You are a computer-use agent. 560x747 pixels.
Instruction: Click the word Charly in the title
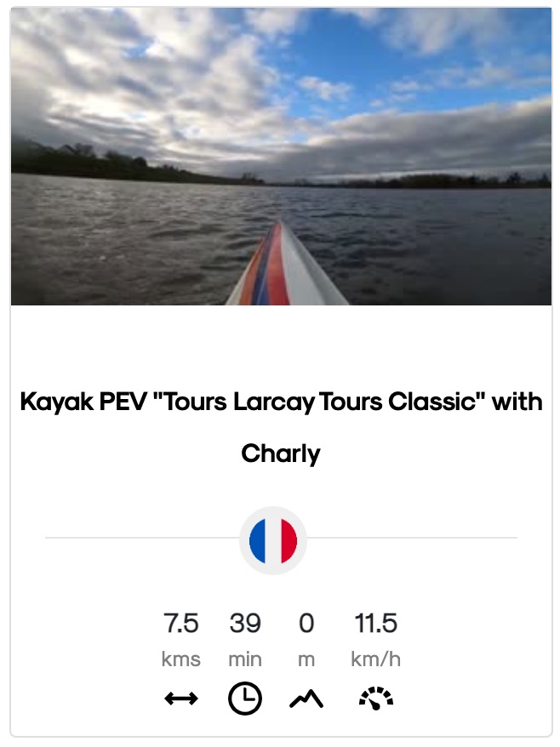coord(281,453)
